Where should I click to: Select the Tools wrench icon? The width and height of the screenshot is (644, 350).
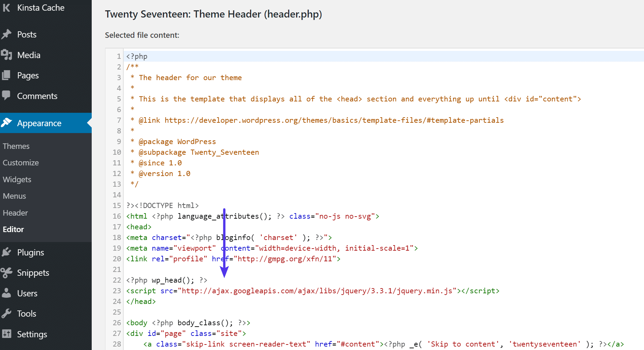pos(7,313)
